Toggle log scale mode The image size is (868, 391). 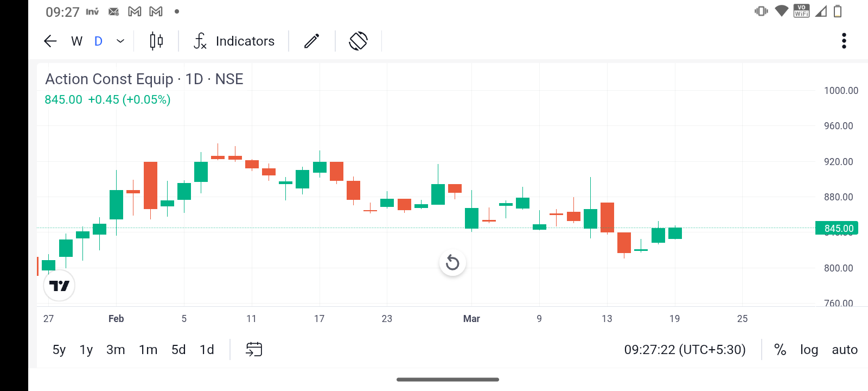coord(809,350)
